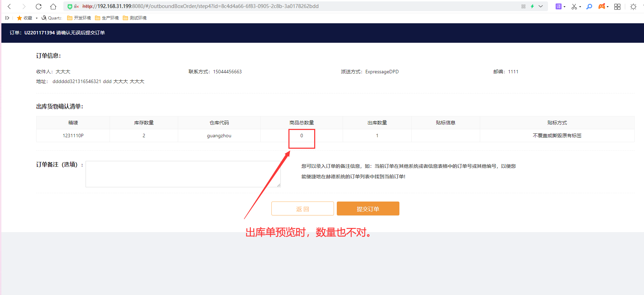Open the 收藏 favorites dropdown arrow

(x=37, y=18)
